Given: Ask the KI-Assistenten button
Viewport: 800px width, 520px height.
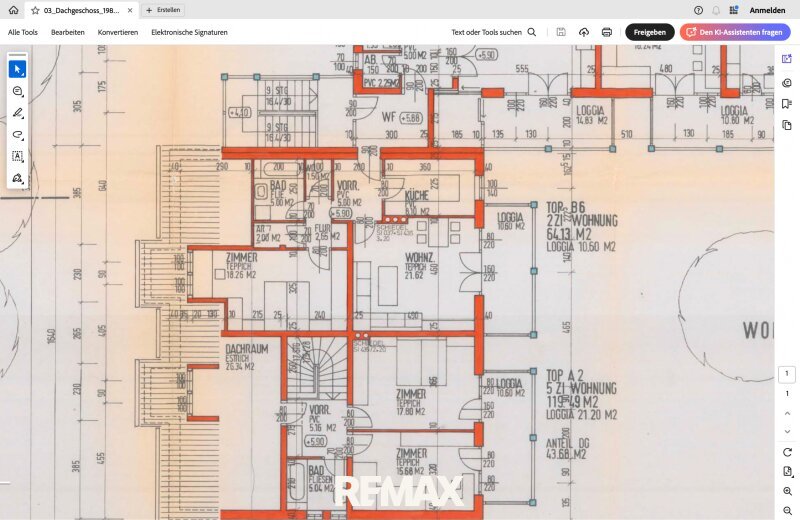Looking at the screenshot, I should coord(735,32).
